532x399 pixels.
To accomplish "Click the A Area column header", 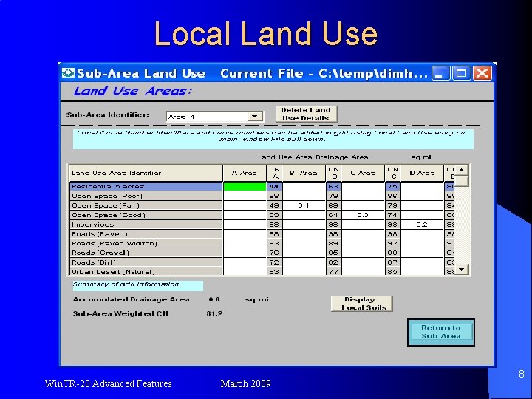I will click(x=245, y=173).
